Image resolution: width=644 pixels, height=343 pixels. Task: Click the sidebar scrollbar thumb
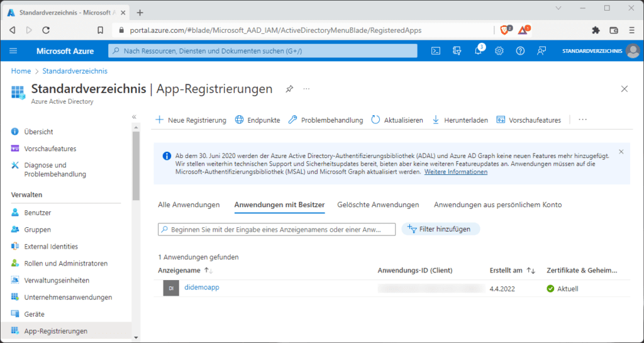tap(136, 165)
